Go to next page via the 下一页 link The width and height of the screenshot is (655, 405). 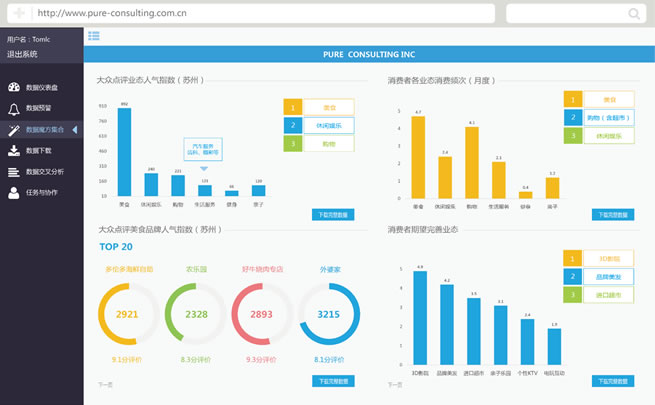pos(105,384)
